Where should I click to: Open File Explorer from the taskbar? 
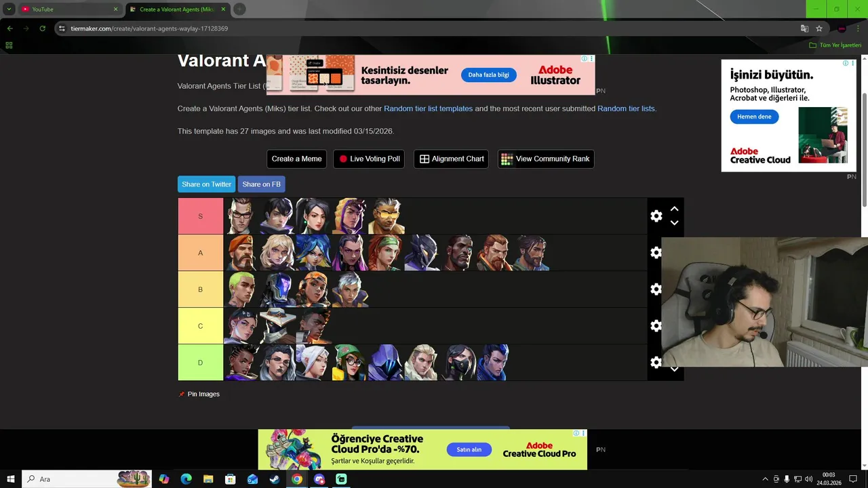[x=208, y=479]
